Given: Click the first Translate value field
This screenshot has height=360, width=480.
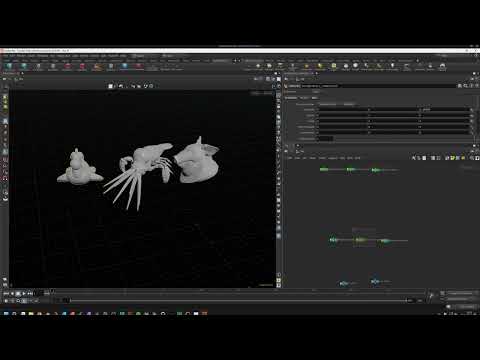Looking at the screenshot, I should pyautogui.click(x=343, y=109).
